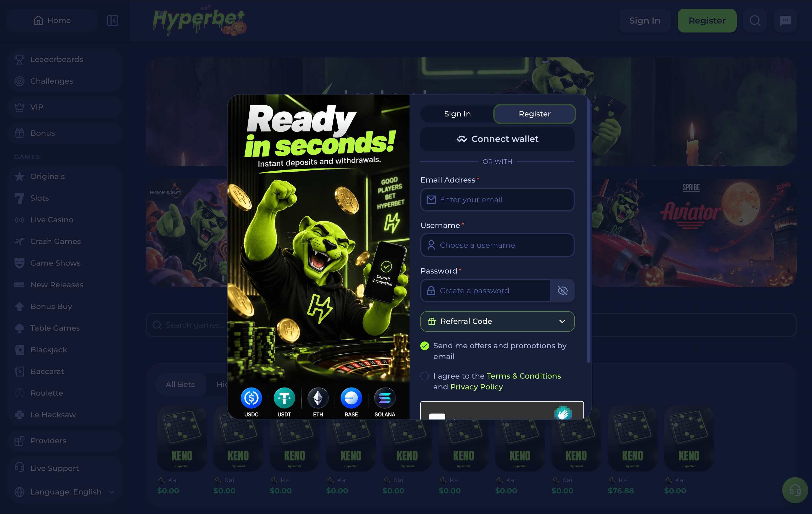Click the header Sign In button

click(644, 21)
